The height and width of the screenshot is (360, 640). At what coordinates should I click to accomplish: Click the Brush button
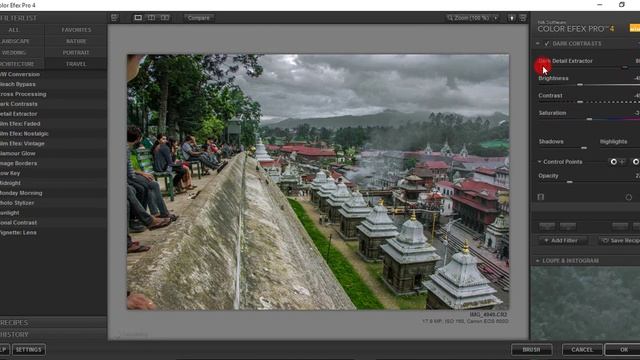coord(531,350)
